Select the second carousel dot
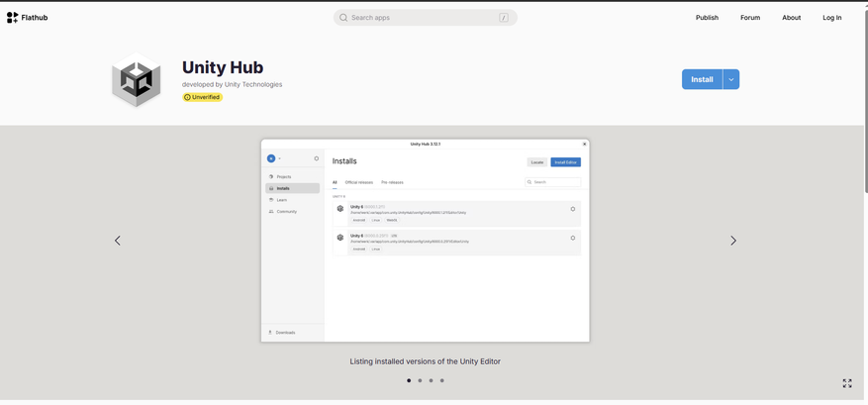The width and height of the screenshot is (868, 405). click(x=421, y=380)
